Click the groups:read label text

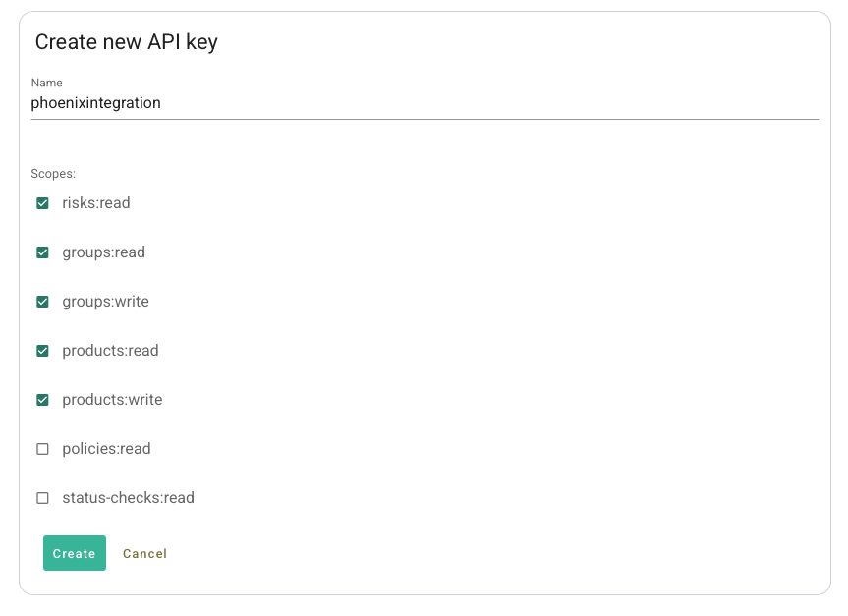click(104, 252)
